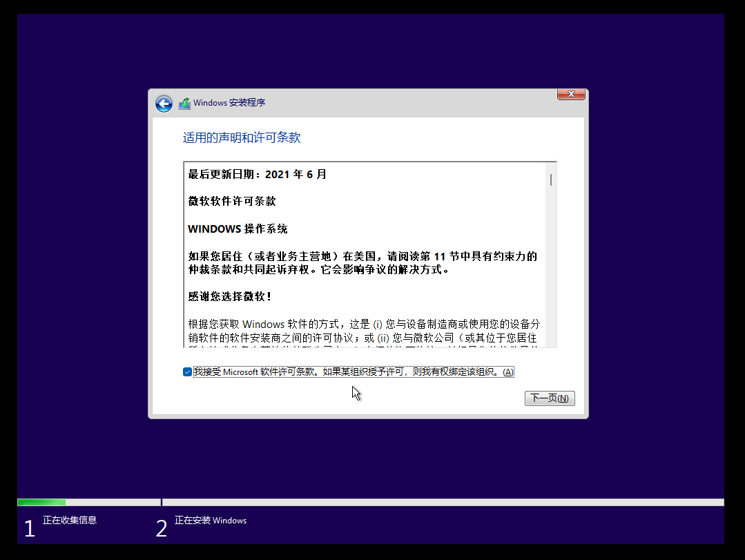Image resolution: width=745 pixels, height=560 pixels.
Task: Click the blue back arrow button
Action: click(x=164, y=104)
